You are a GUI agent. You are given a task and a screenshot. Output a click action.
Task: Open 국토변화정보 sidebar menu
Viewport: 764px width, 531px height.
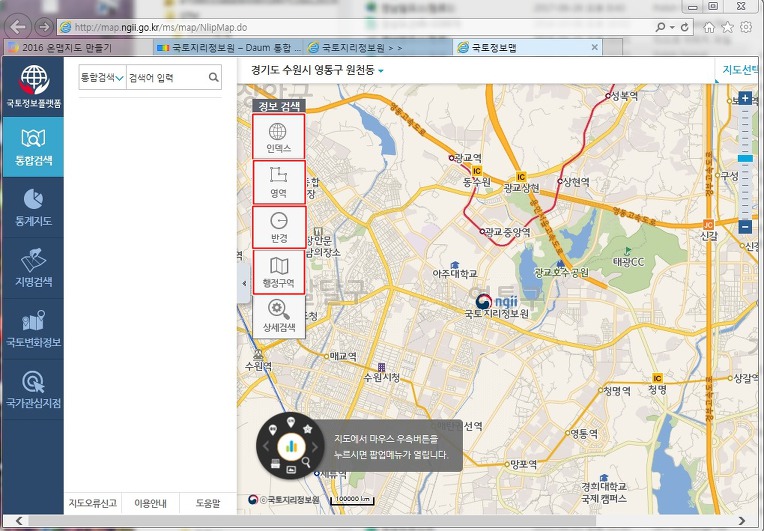pos(33,329)
